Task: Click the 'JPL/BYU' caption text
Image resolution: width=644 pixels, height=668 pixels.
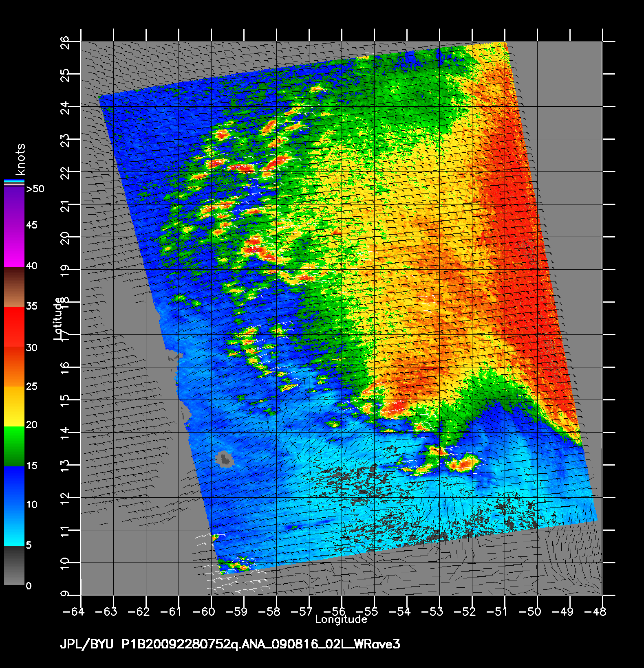Action: click(87, 644)
